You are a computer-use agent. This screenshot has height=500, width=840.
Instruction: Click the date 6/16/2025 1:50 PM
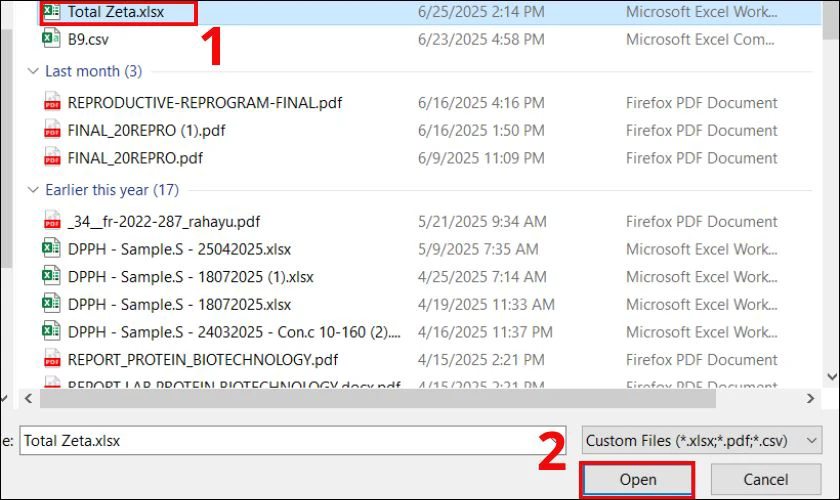tap(481, 131)
